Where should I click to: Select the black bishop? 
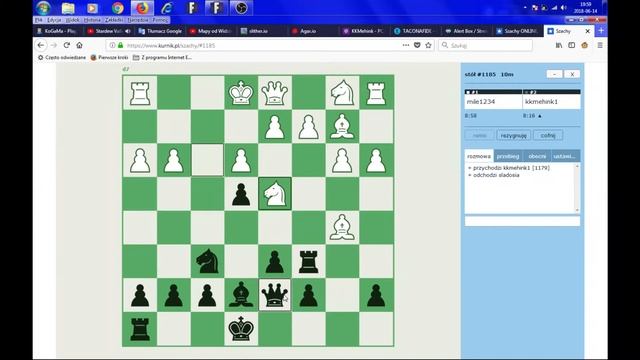(x=241, y=294)
